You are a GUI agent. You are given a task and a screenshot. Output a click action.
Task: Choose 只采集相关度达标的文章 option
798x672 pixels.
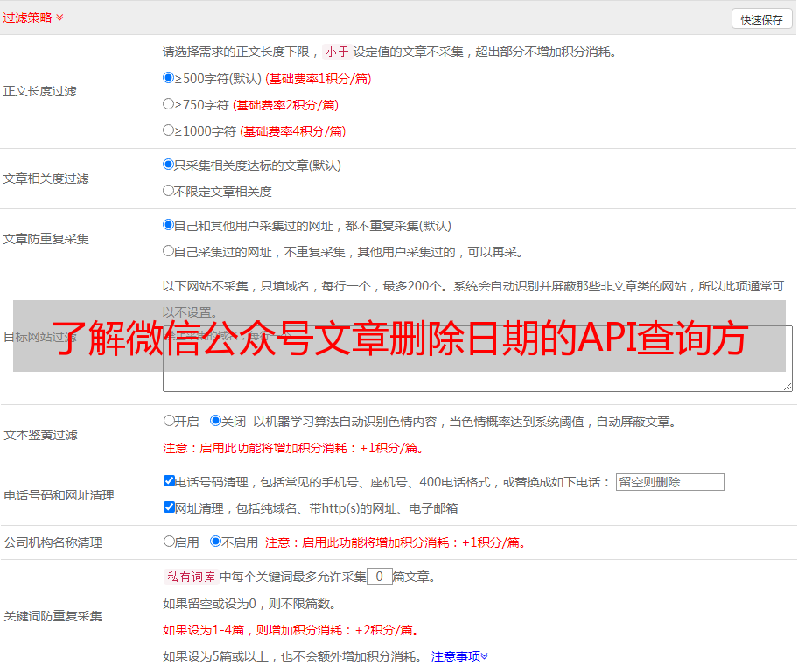tap(169, 164)
